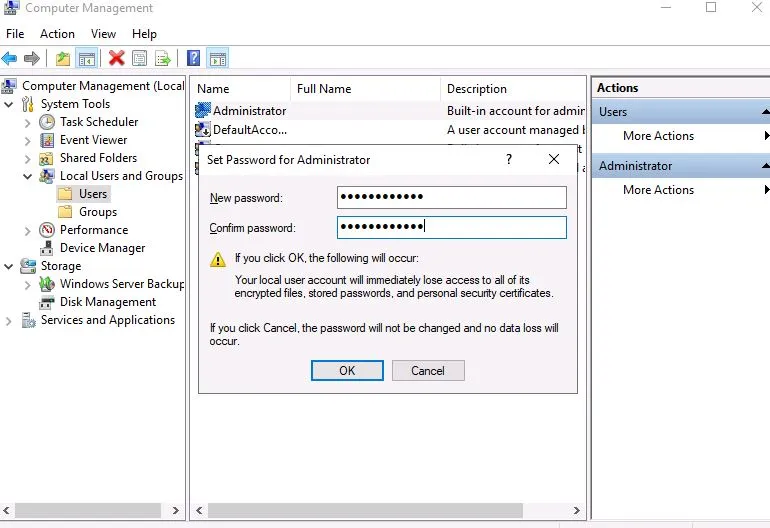Expand Services and Applications node
Viewport: 770px width, 528px height.
click(8, 321)
